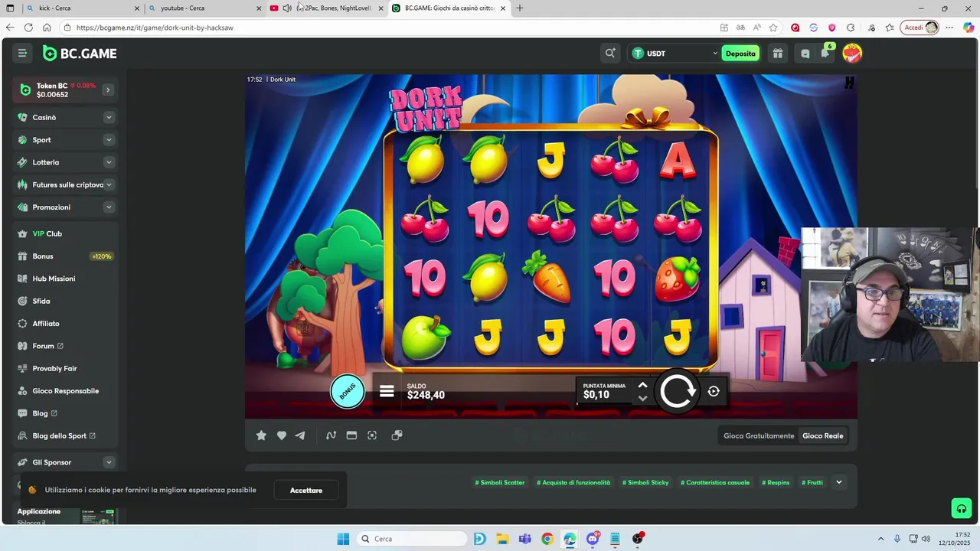Share the game via paper plane icon
980x551 pixels.
pos(300,435)
